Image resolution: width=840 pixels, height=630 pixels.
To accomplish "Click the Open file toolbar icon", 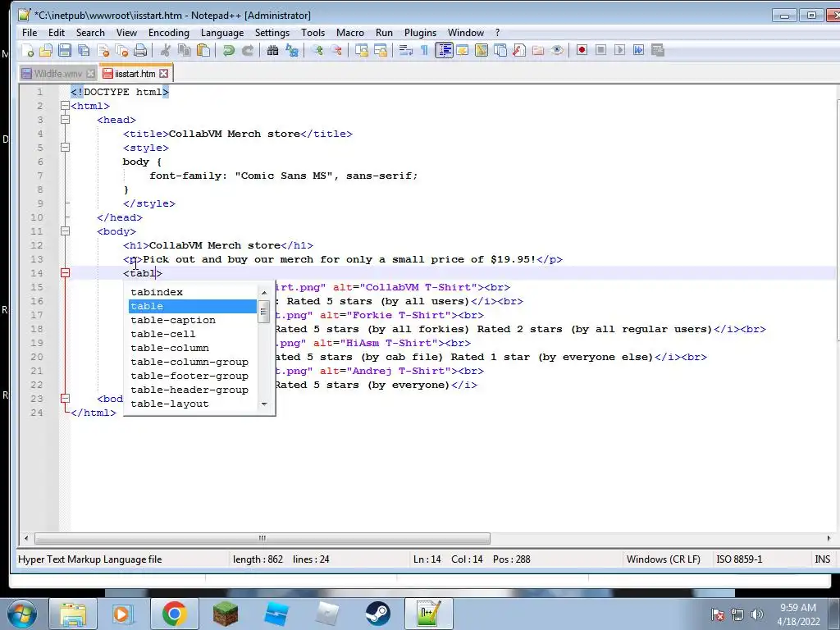I will pyautogui.click(x=46, y=50).
